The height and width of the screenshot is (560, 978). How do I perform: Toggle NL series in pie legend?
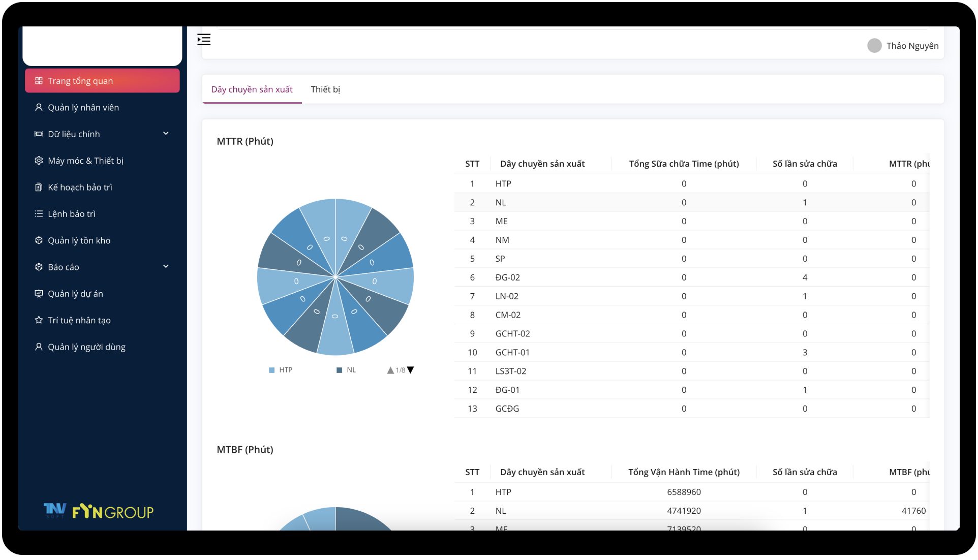coord(346,370)
